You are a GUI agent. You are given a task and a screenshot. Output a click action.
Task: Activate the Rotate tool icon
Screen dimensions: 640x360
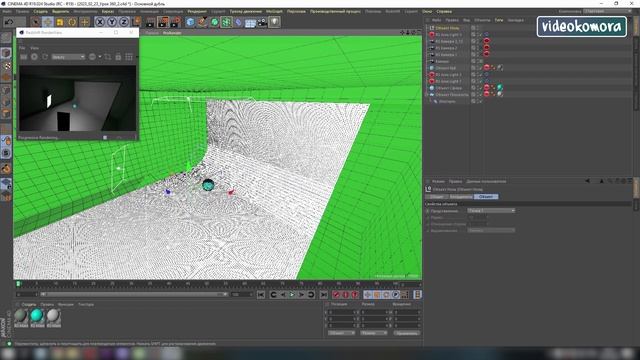point(72,22)
